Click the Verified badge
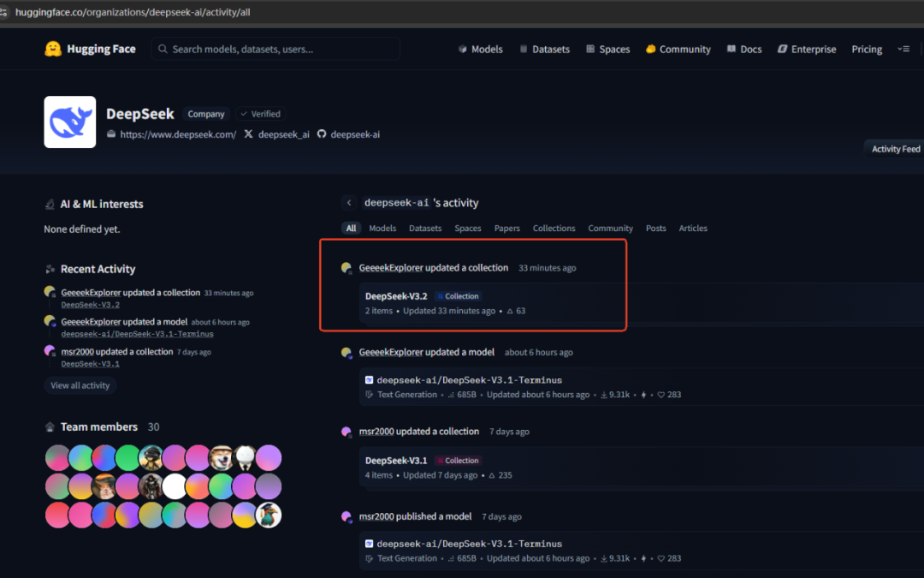Image resolution: width=924 pixels, height=578 pixels. point(260,114)
